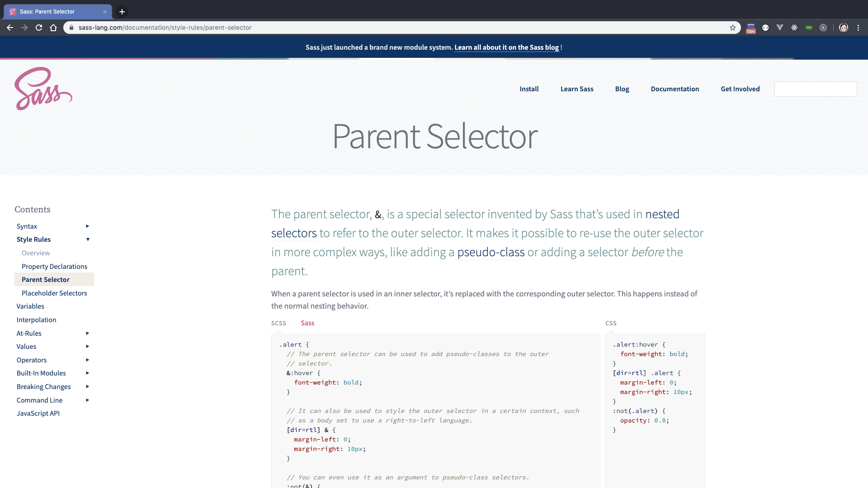Screen dimensions: 868x488
Task: Go to the browser home page
Action: point(53,28)
